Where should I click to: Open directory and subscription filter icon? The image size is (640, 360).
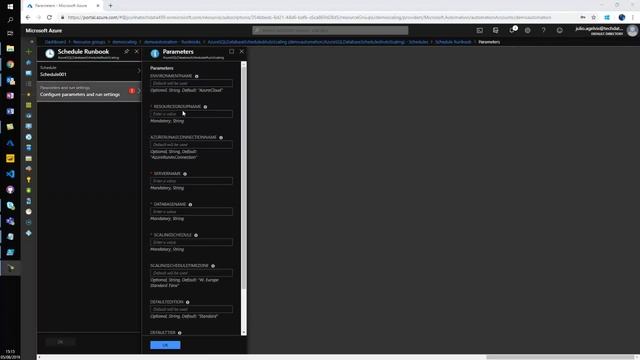click(496, 31)
